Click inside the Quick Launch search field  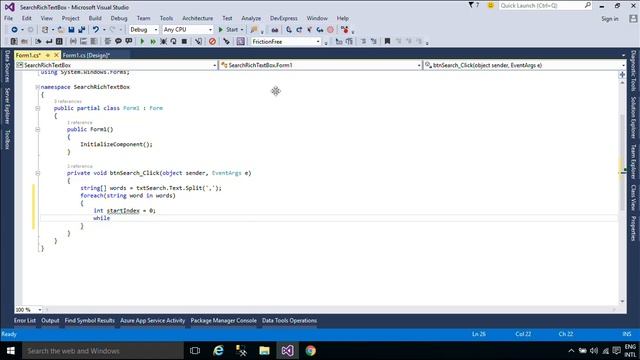(541, 5)
